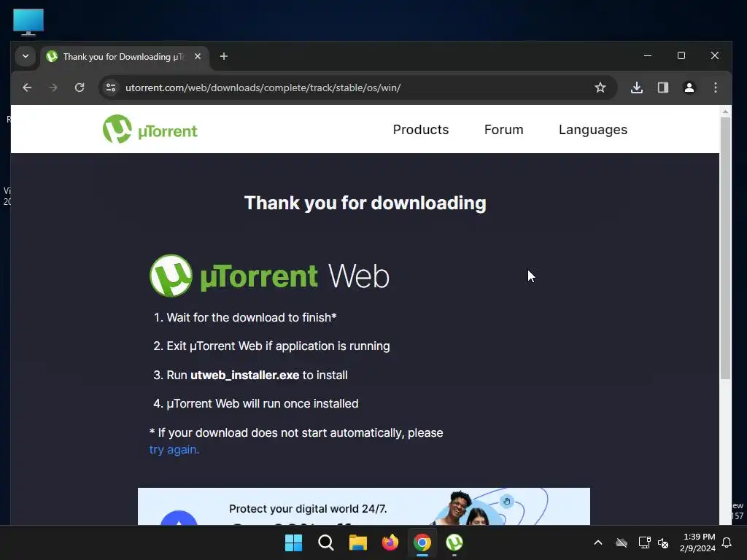Open Chrome profile menu
Viewport: 747px width, 560px height.
(x=689, y=87)
